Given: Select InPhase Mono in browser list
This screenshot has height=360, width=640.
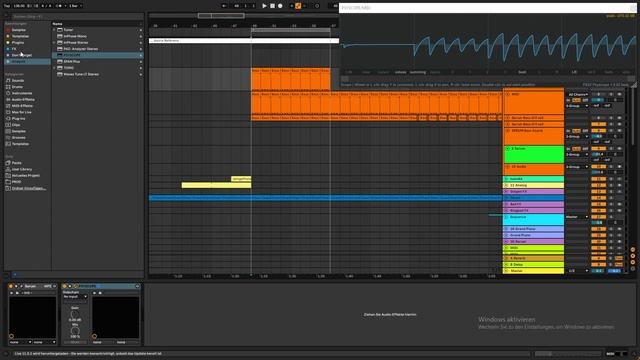Looking at the screenshot, I should (75, 36).
